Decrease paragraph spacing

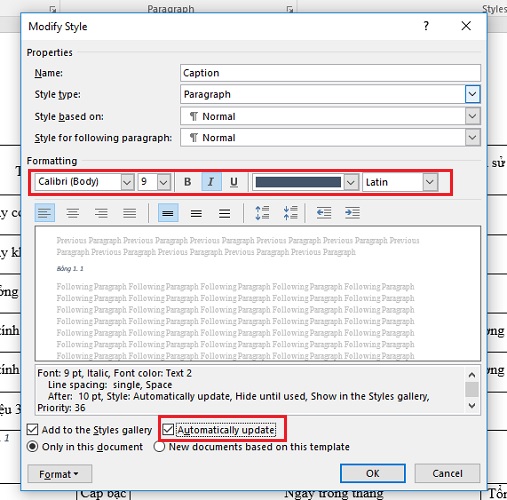point(291,213)
